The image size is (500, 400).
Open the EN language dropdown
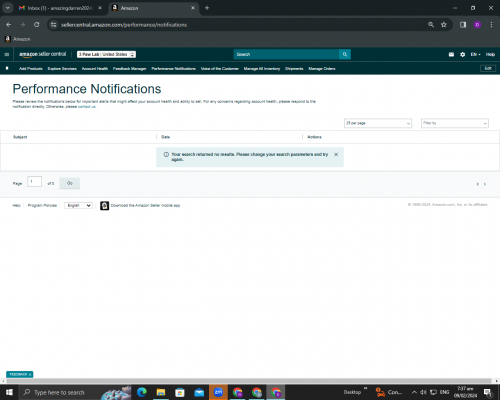click(475, 54)
